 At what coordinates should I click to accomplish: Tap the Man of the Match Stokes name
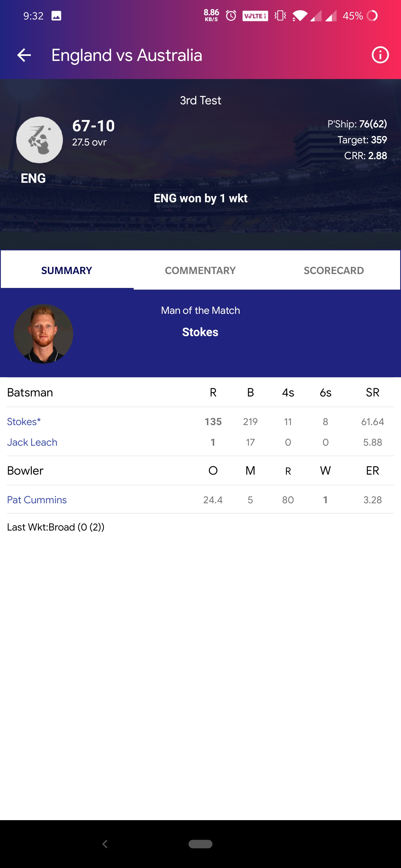click(200, 332)
